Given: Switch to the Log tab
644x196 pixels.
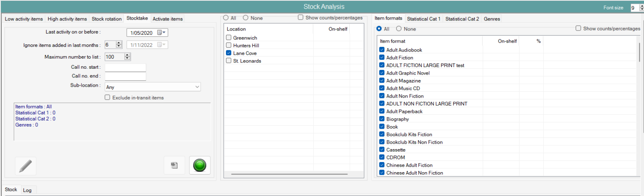Looking at the screenshot, I should 27,190.
